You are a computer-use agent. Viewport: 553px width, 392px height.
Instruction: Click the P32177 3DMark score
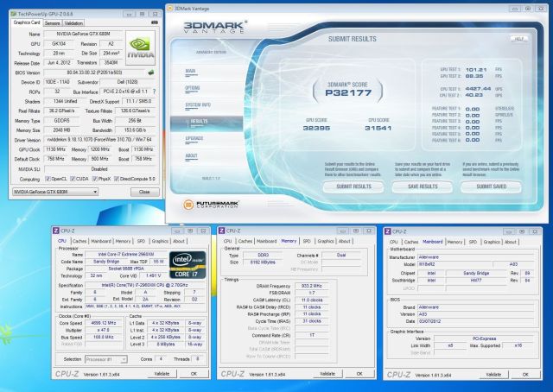pos(348,92)
